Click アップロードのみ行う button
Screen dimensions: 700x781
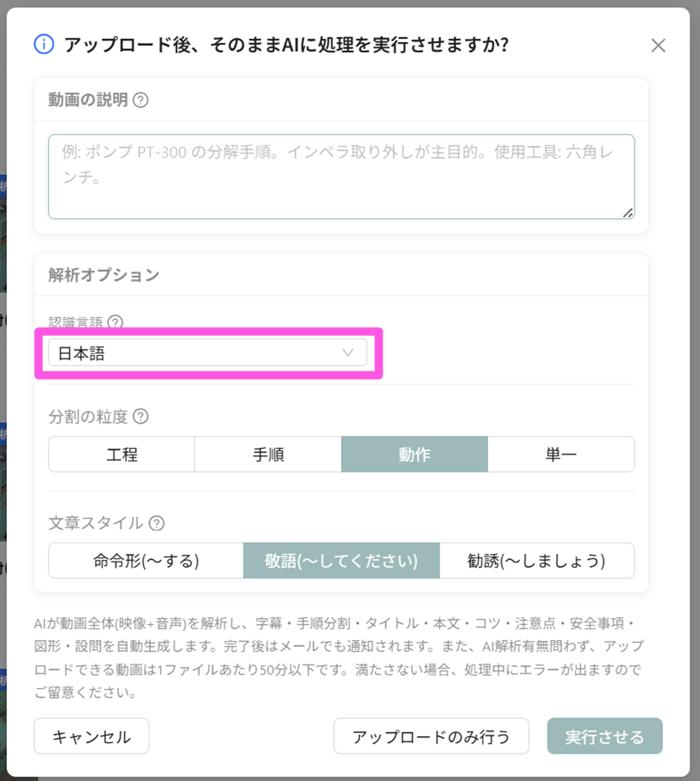(431, 736)
